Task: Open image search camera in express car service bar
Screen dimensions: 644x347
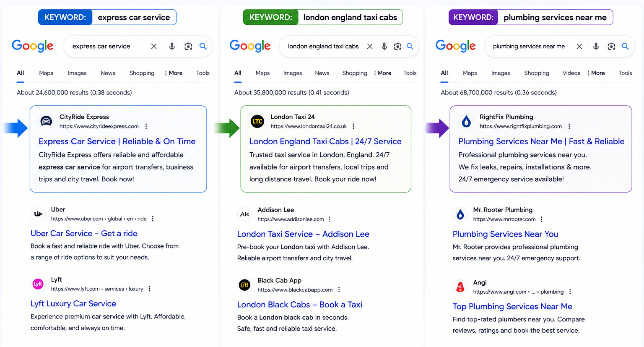Action: (x=188, y=47)
